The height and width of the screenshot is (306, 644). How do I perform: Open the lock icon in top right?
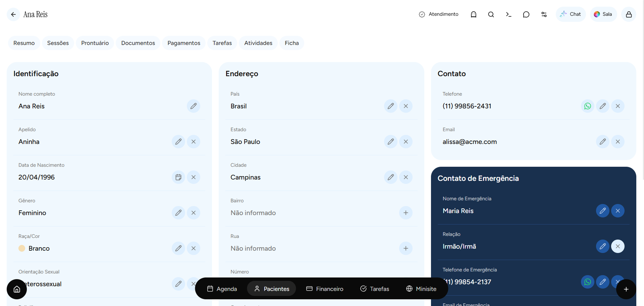click(629, 14)
